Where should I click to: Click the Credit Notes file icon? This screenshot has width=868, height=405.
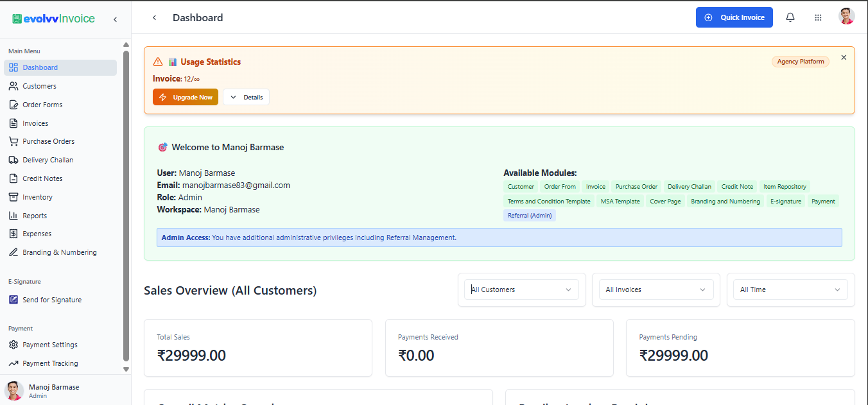(x=13, y=178)
